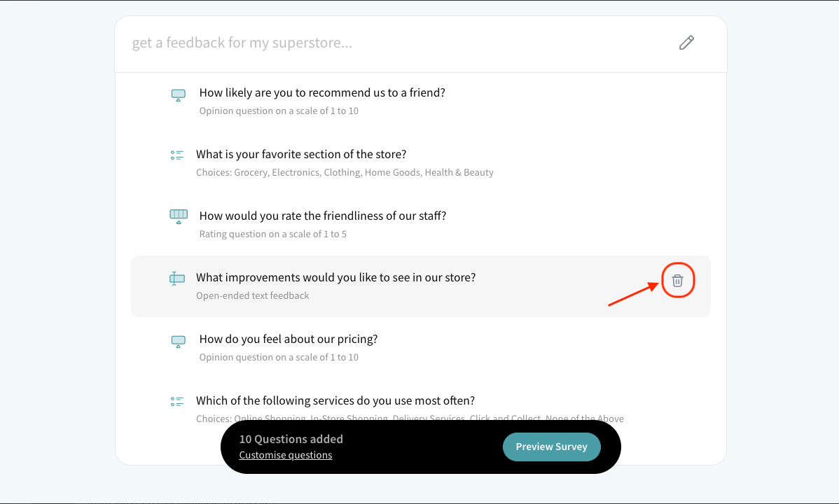This screenshot has width=839, height=504.
Task: Select the "What improvements would you like" question
Action: 336,277
